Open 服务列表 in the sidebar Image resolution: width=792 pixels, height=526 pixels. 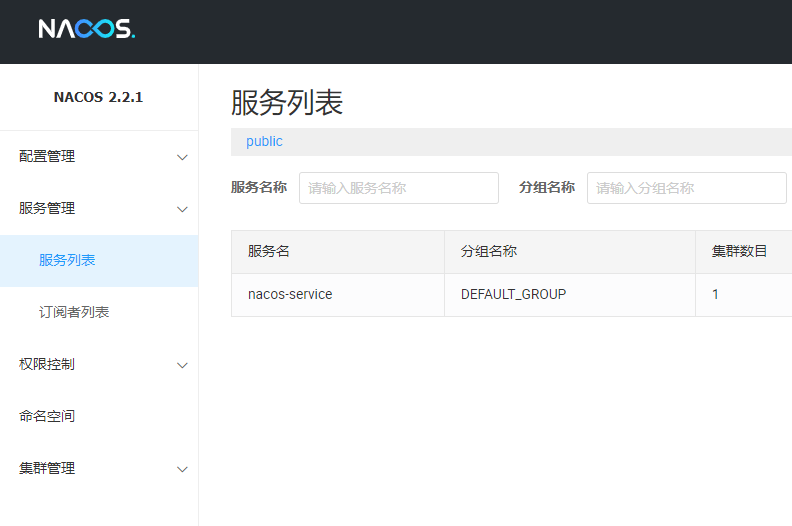point(67,260)
